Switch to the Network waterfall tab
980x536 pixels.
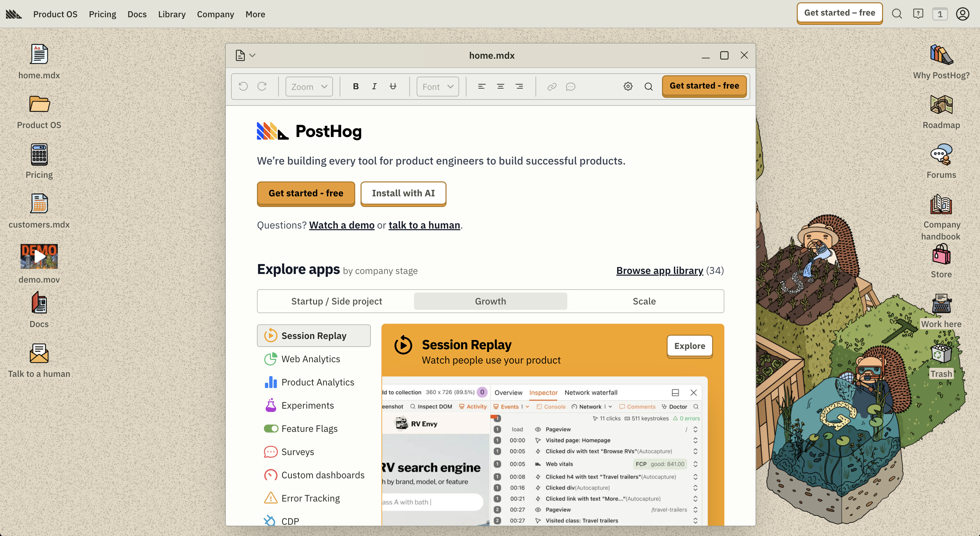591,393
